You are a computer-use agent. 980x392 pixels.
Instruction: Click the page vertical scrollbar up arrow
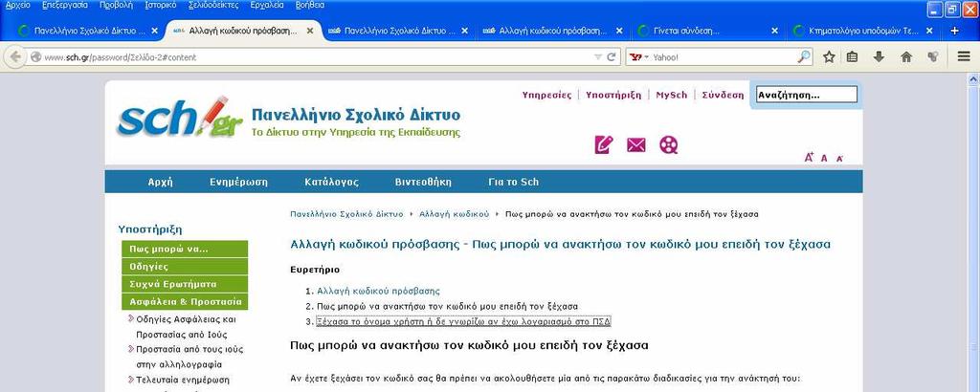coord(973,78)
